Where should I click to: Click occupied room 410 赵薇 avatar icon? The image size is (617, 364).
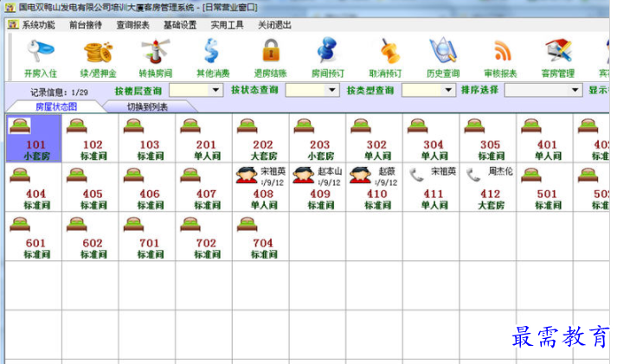(x=360, y=175)
